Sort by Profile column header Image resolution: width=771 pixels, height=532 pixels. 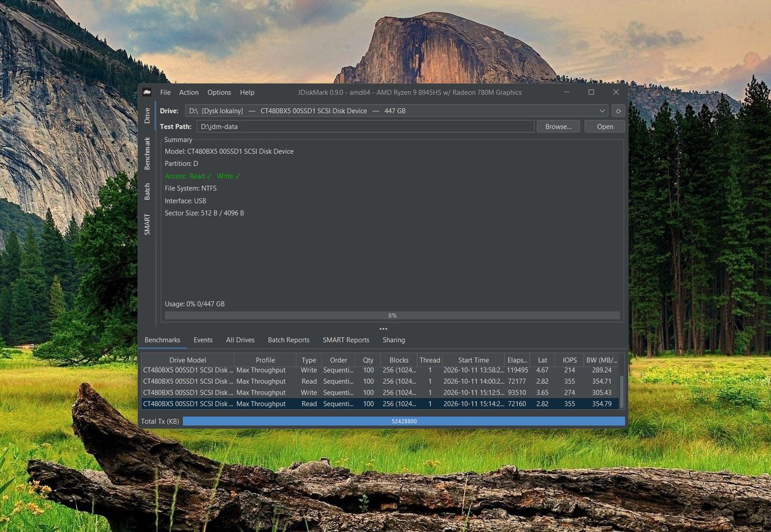click(x=265, y=360)
